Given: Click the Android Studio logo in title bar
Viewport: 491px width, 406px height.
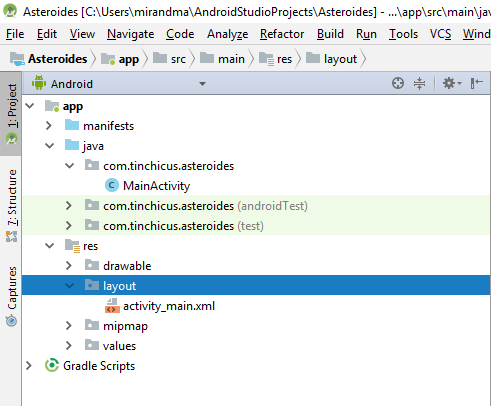Looking at the screenshot, I should [x=10, y=11].
